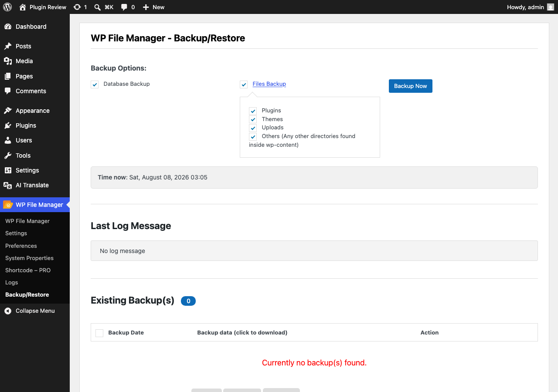Click the WordPress logo icon
This screenshot has width=558, height=392.
(7, 7)
